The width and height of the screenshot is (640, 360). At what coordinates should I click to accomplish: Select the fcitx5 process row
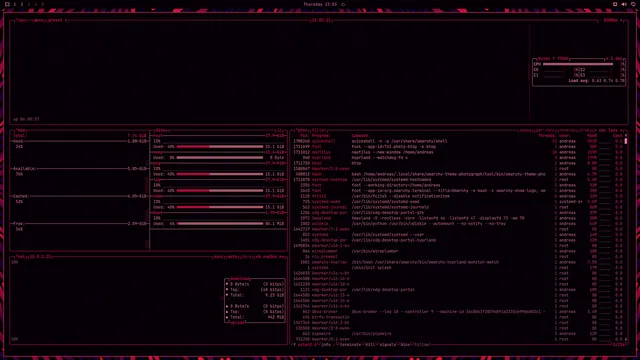tap(458, 196)
